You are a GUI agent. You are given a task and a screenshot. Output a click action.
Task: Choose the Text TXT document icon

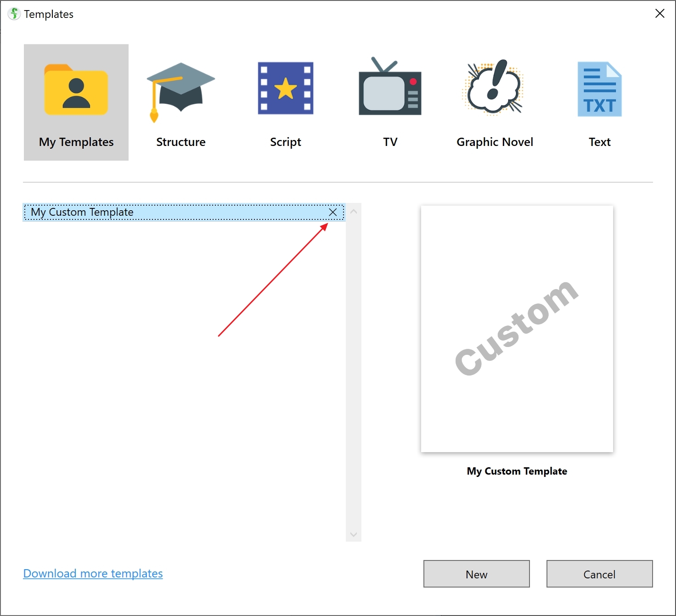pyautogui.click(x=599, y=90)
